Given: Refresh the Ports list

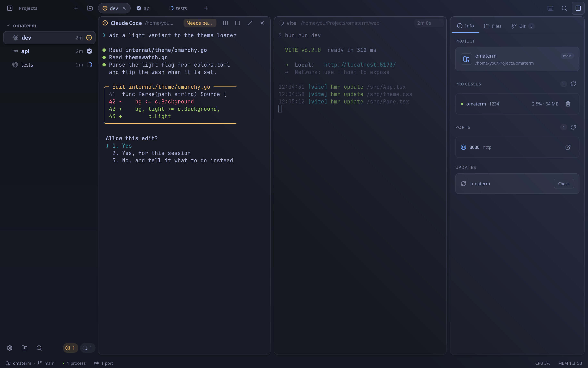Looking at the screenshot, I should point(573,127).
